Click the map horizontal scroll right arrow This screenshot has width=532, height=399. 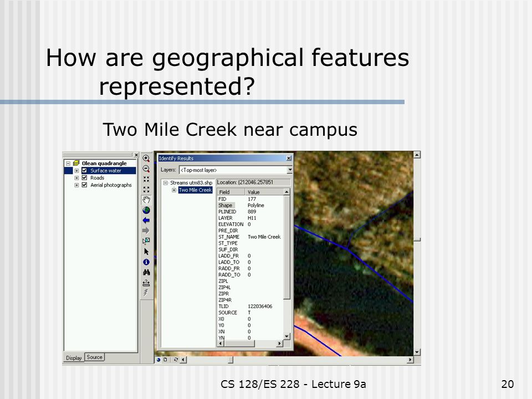(410, 360)
